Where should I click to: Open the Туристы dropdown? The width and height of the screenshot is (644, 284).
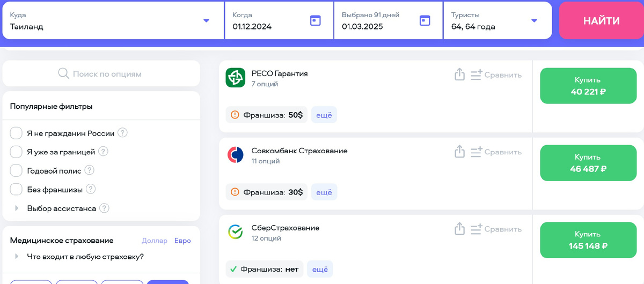tap(534, 21)
